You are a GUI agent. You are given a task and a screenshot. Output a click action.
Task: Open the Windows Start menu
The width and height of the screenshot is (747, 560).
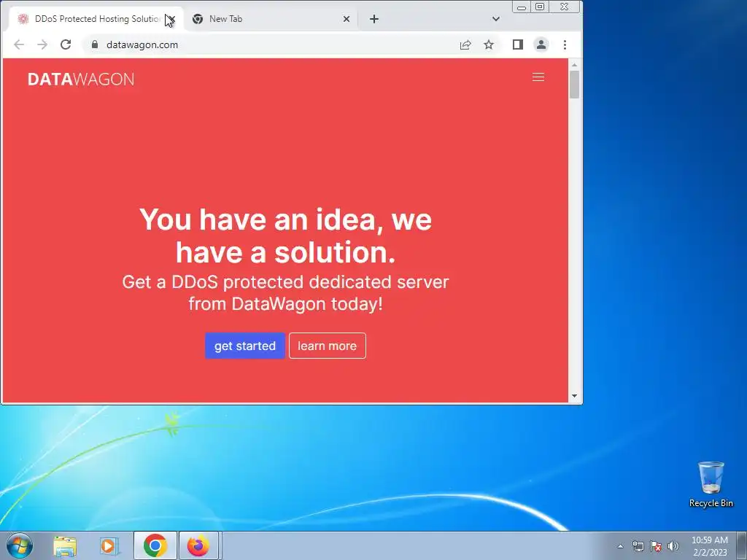(x=20, y=545)
